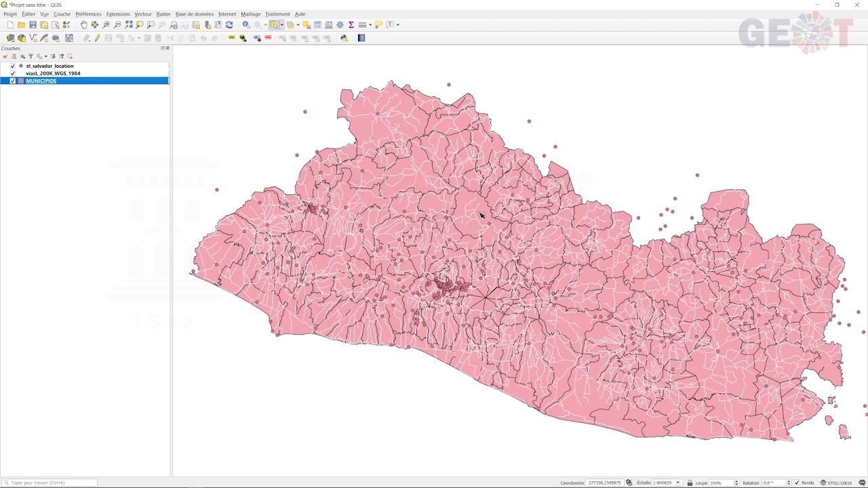Open selection tool dropdown arrow
Viewport: 868px width, 488px height.
pos(281,24)
